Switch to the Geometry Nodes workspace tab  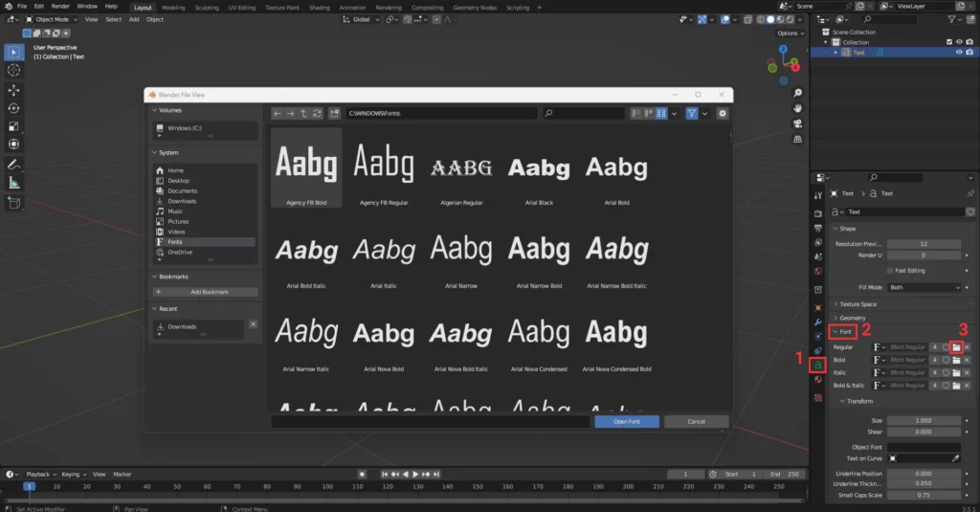[x=475, y=8]
